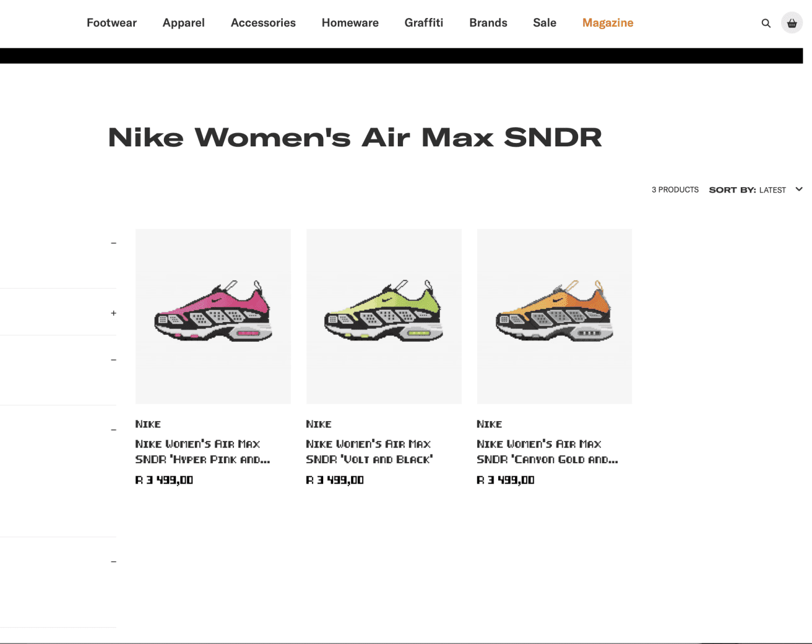
Task: Click Nike brand label above Hyper Pink
Action: coord(148,424)
